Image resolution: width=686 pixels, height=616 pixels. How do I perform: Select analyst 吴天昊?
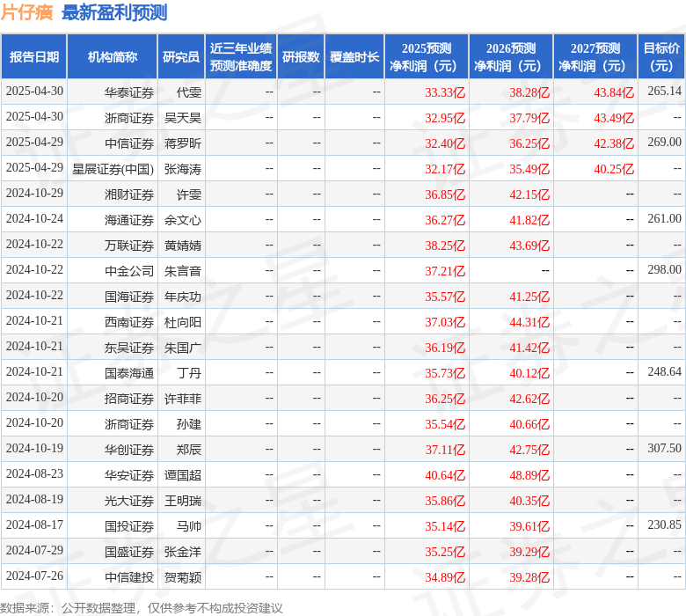[183, 118]
